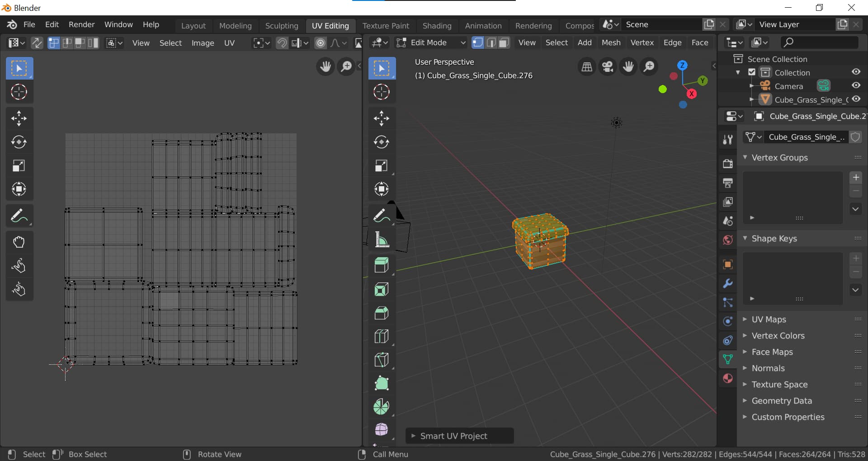This screenshot has height=461, width=868.
Task: Open the Modifier properties tab
Action: 727,283
